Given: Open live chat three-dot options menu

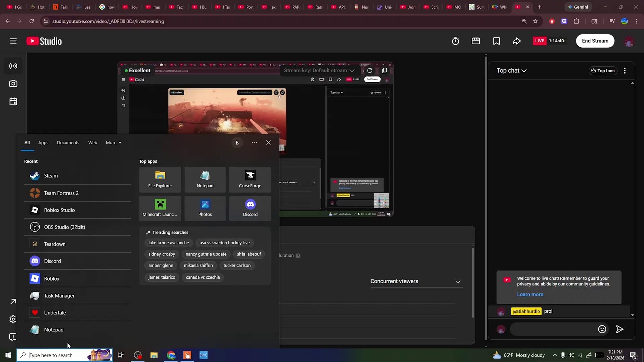Looking at the screenshot, I should click(x=625, y=71).
